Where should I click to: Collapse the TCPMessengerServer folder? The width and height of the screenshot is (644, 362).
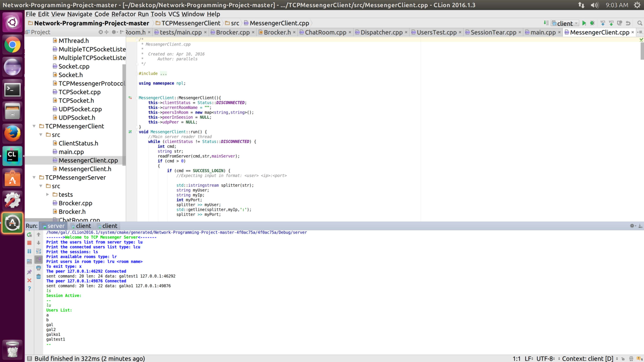[x=34, y=177]
